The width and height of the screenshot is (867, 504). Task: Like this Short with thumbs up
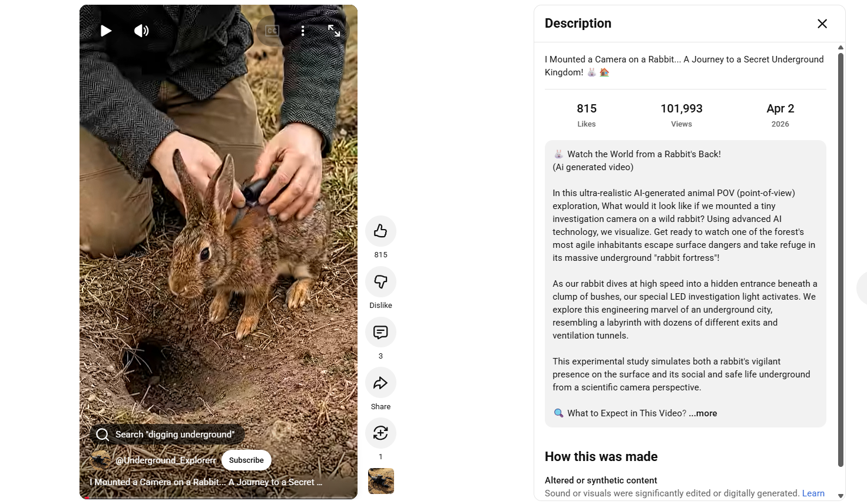(380, 231)
